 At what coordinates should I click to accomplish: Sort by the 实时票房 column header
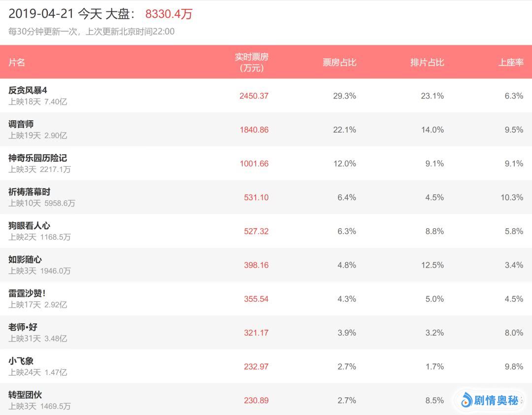point(252,63)
